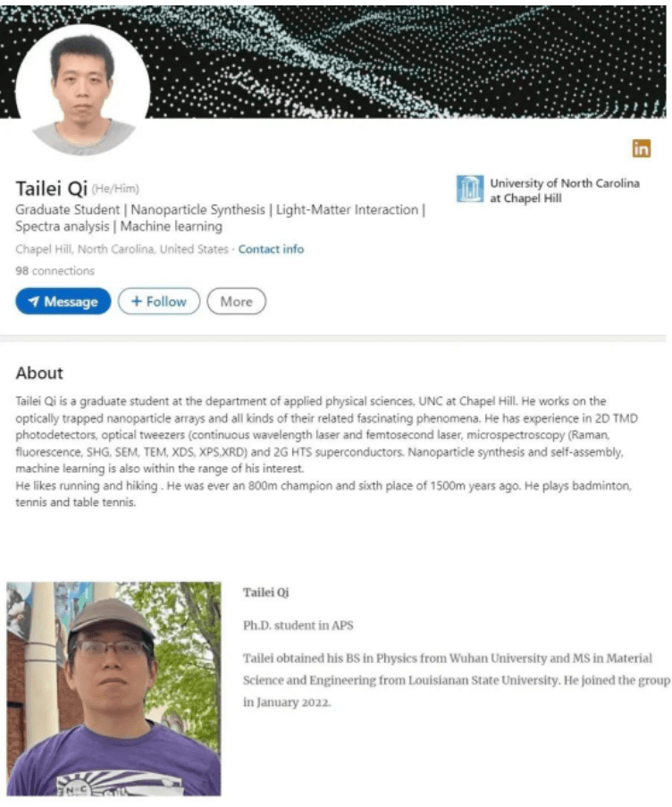Open the Contact info link
Image resolution: width=672 pixels, height=807 pixels.
pos(271,249)
